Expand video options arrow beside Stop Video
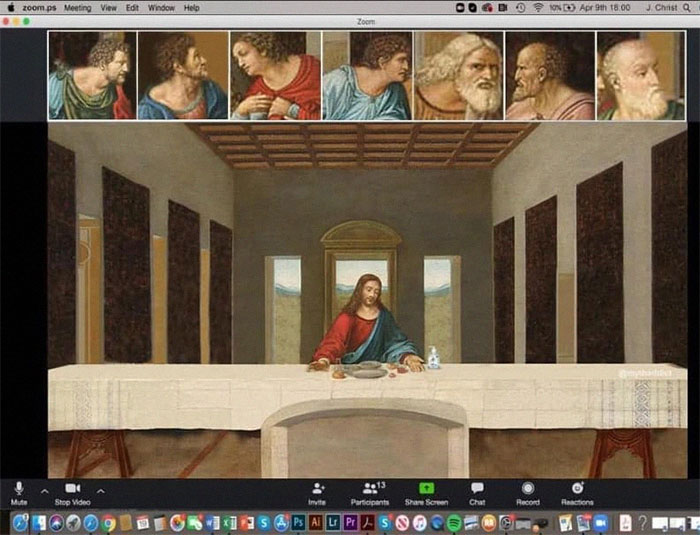The height and width of the screenshot is (535, 700). [100, 490]
